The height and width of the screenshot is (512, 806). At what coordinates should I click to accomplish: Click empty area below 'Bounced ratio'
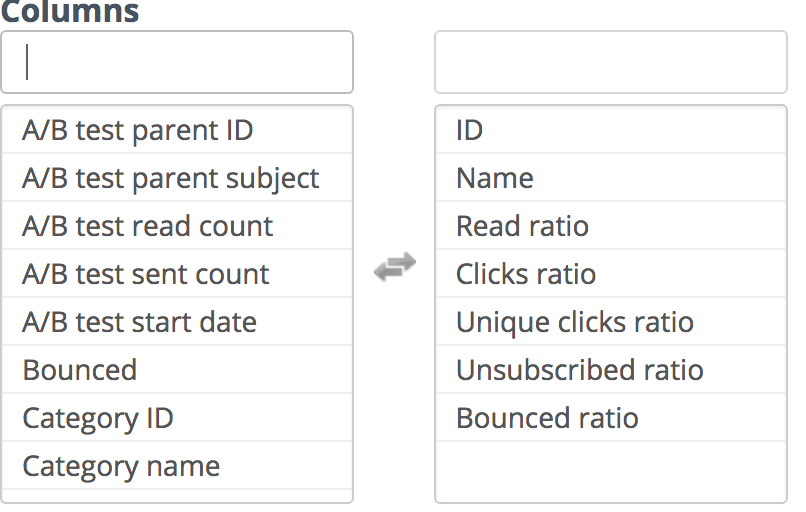tap(611, 470)
